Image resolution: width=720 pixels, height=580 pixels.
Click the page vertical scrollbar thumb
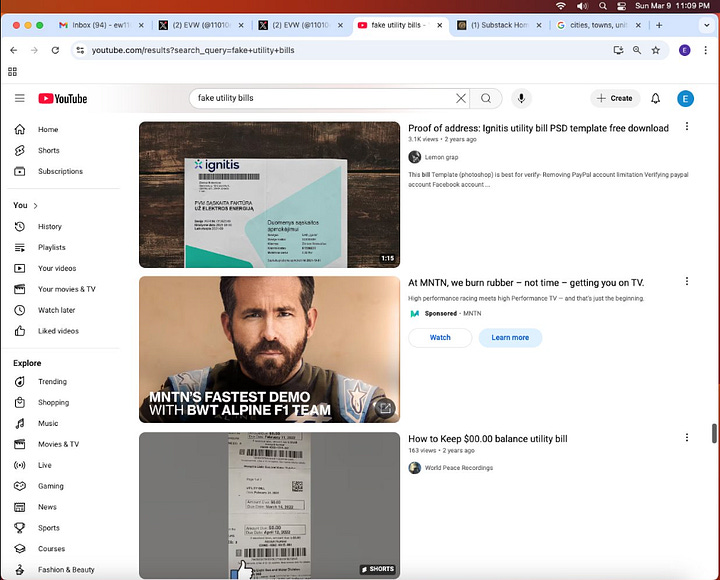[x=714, y=434]
